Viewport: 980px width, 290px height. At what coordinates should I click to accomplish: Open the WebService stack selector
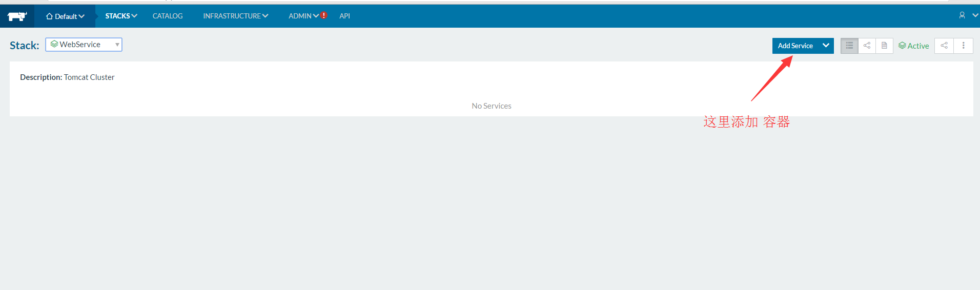click(84, 45)
